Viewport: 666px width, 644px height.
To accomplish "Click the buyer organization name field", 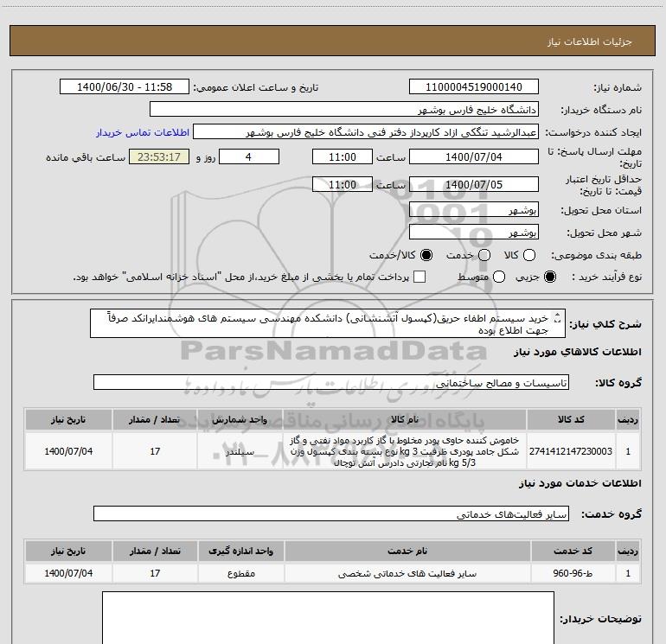I will tap(344, 110).
